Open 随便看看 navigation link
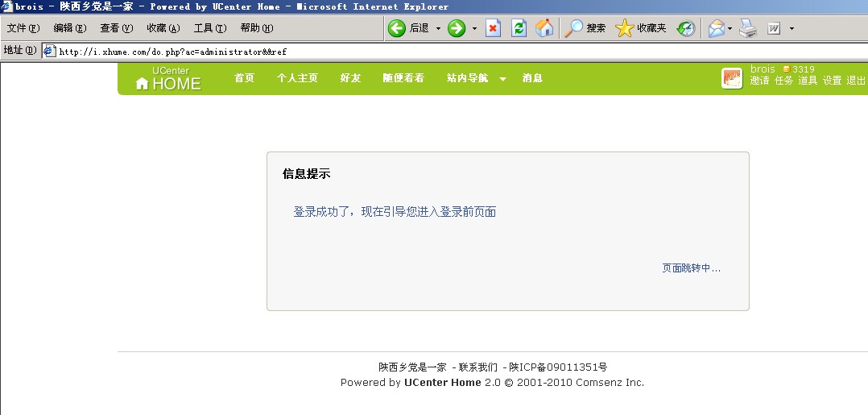868x415 pixels. coord(403,78)
